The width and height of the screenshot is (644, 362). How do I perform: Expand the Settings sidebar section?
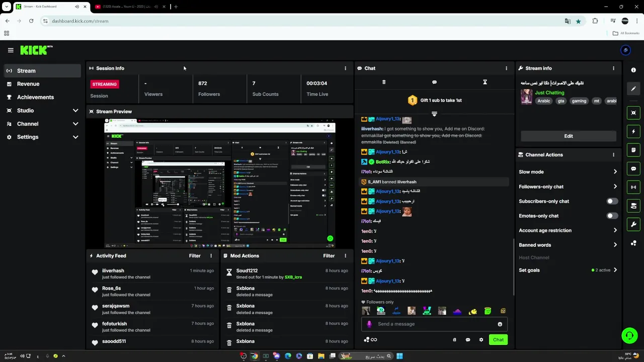(75, 137)
